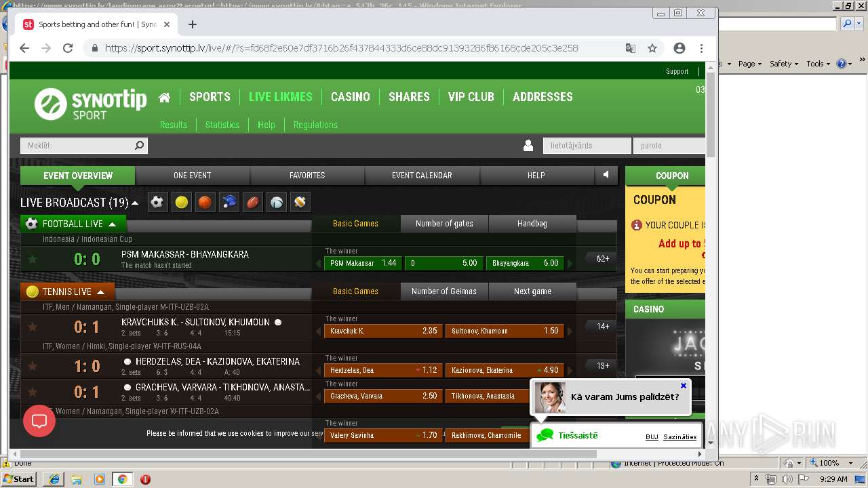Click the Synottip Sport logo
The width and height of the screenshot is (868, 488).
coord(90,104)
